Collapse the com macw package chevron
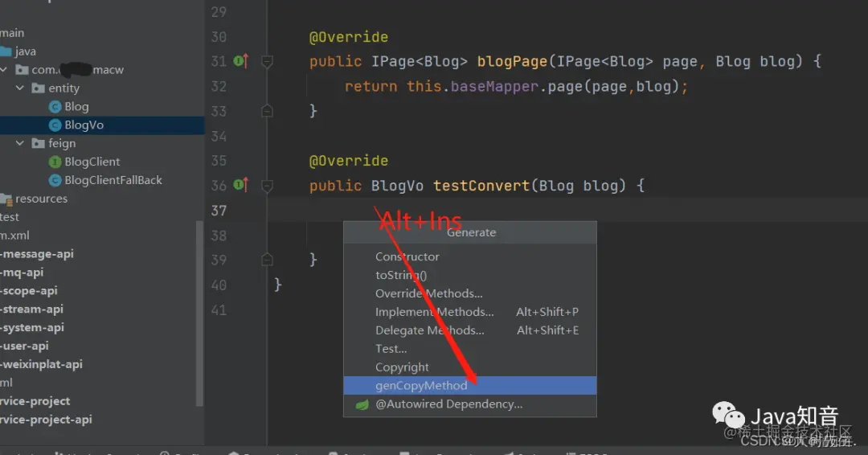 3,70
